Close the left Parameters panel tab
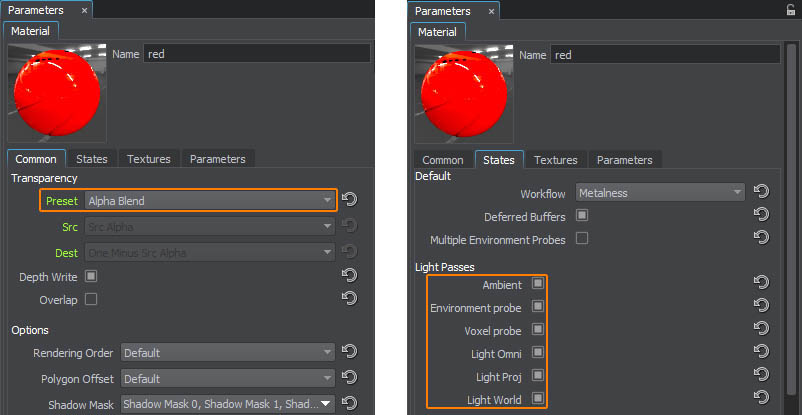 click(85, 10)
